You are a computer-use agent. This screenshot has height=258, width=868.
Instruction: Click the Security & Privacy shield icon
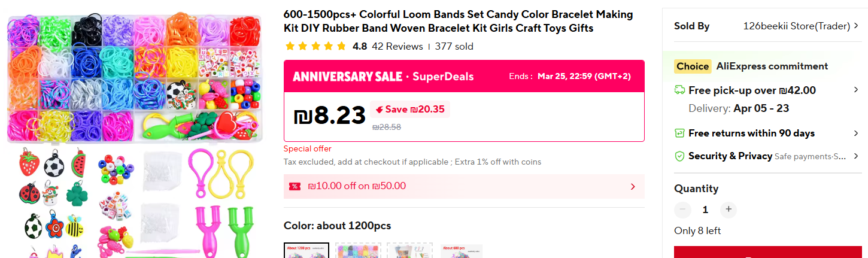[x=679, y=156]
